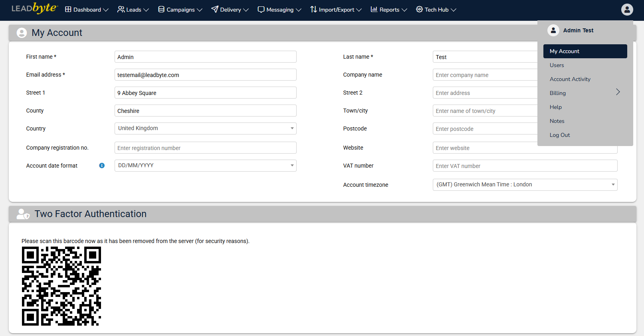Open the Tech Hub menu

[436, 10]
